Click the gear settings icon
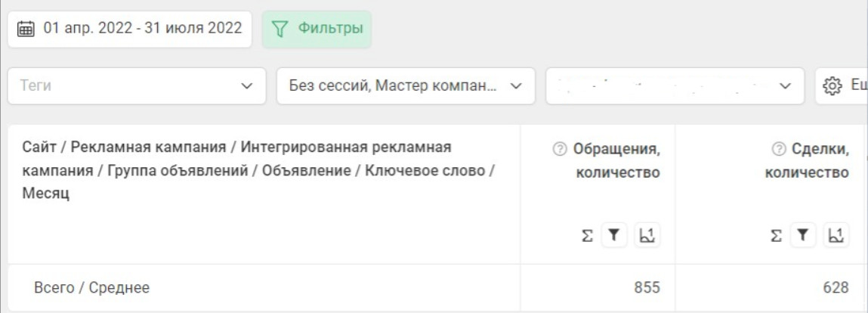This screenshot has height=313, width=868. pyautogui.click(x=832, y=86)
